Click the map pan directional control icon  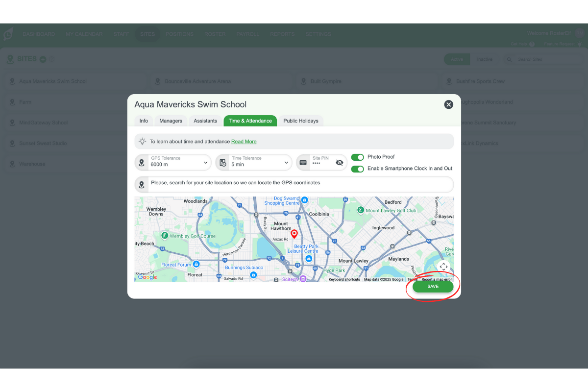[443, 267]
